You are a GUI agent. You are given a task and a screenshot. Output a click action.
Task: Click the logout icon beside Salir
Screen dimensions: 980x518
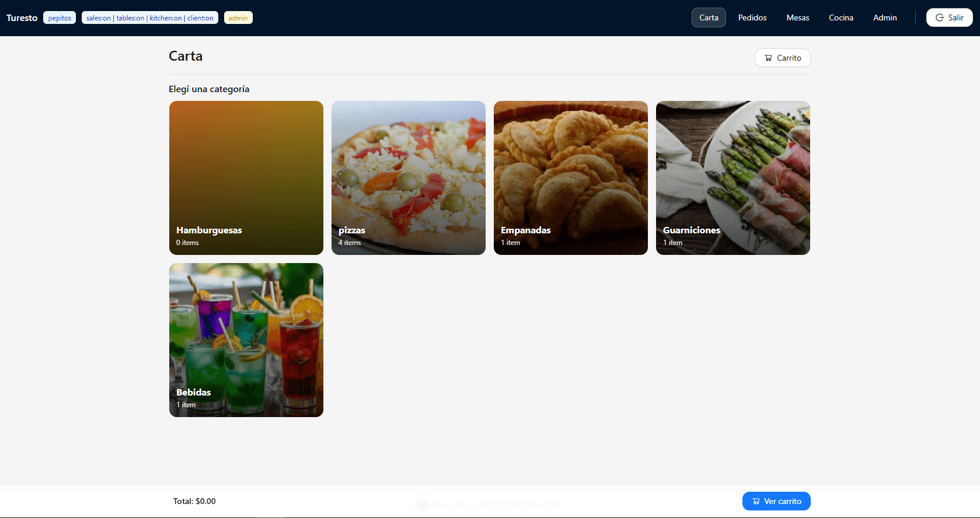coord(940,17)
